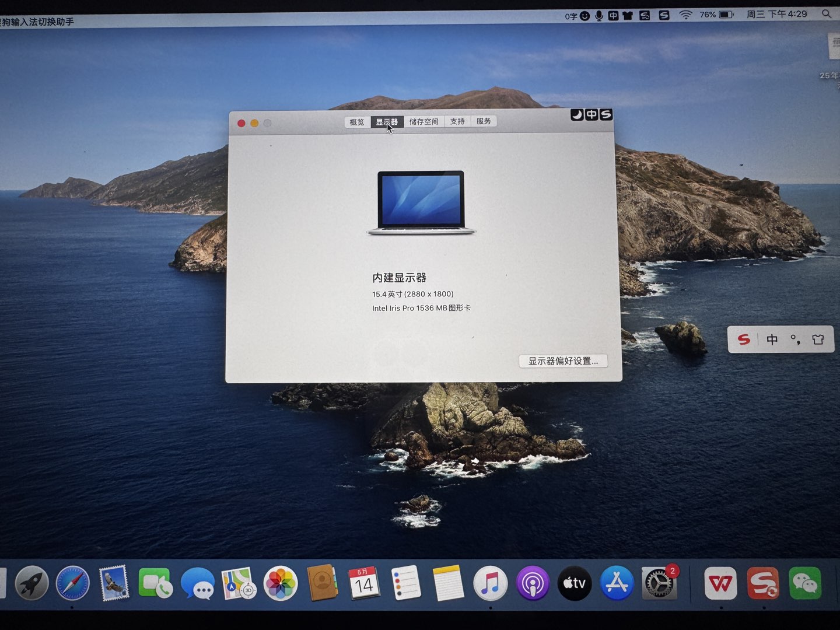Viewport: 840px width, 630px height.
Task: Switch to the 概览 tab
Action: click(x=357, y=122)
